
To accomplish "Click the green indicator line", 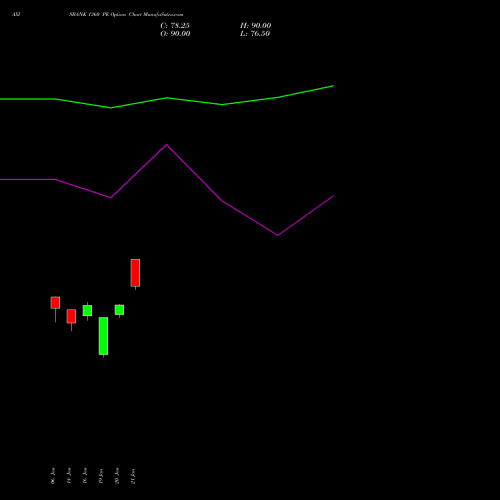I will click(167, 98).
